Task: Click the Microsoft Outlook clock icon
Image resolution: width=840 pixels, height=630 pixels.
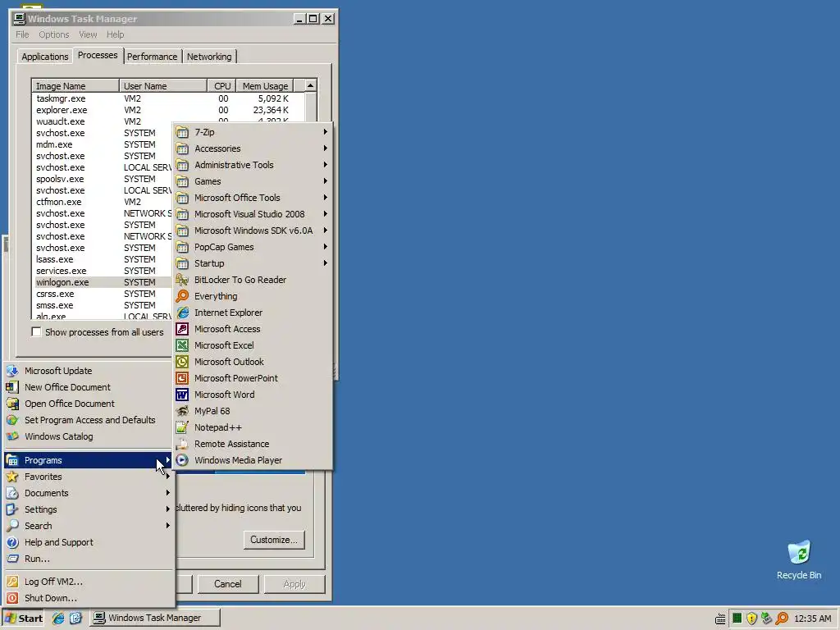Action: coord(183,362)
